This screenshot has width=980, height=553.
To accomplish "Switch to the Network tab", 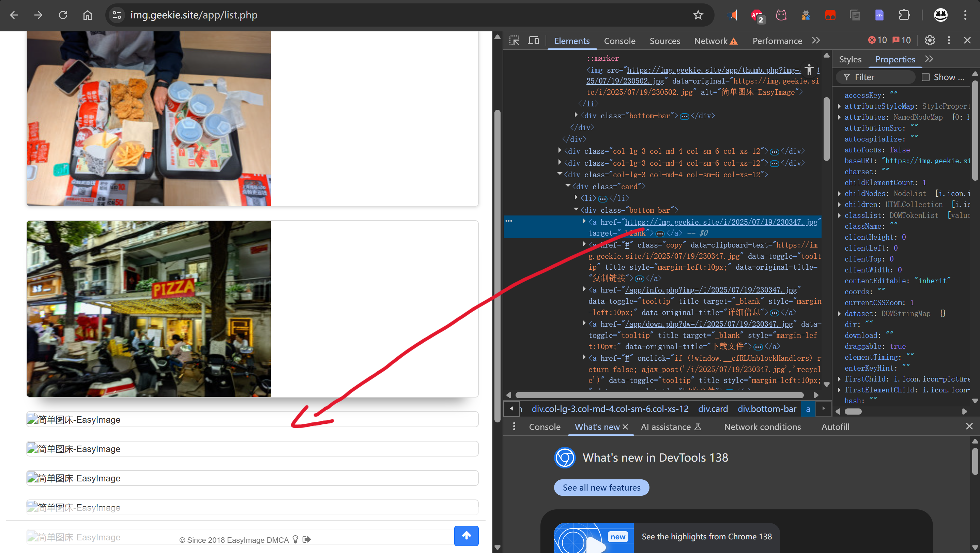I will (710, 41).
